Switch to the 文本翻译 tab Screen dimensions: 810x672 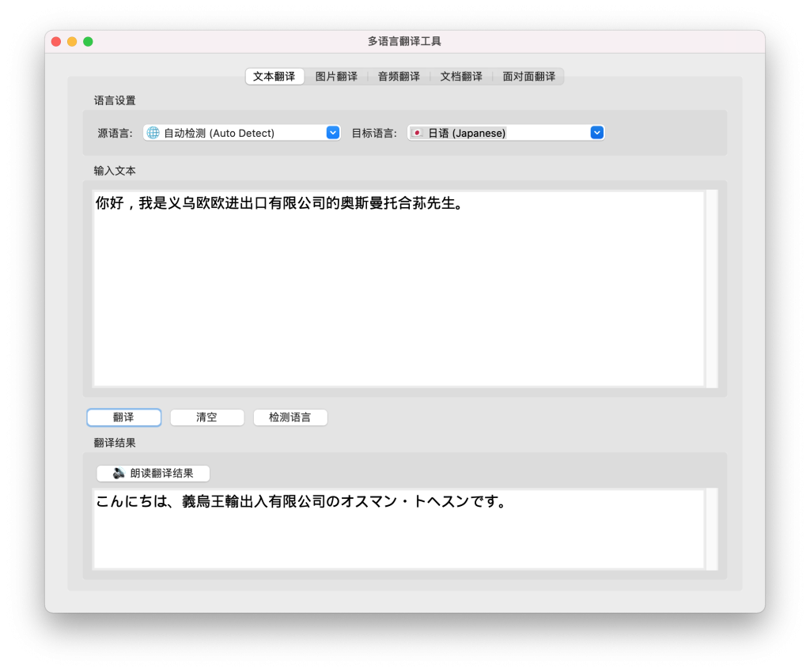[274, 77]
